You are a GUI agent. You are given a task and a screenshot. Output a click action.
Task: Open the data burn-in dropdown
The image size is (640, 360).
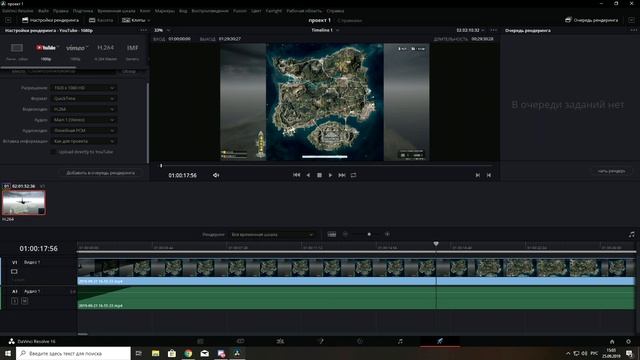(x=84, y=141)
